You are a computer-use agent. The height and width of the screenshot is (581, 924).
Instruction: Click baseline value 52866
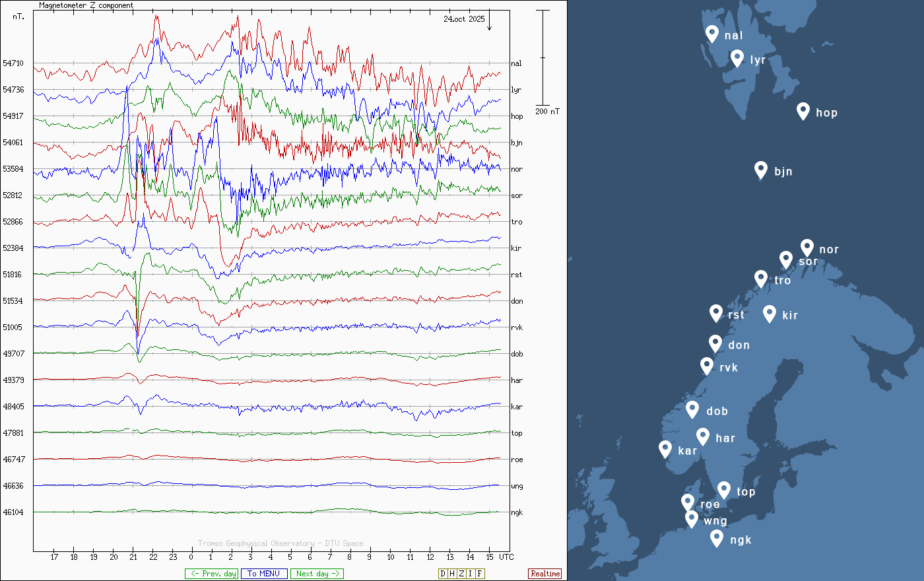pyautogui.click(x=13, y=222)
